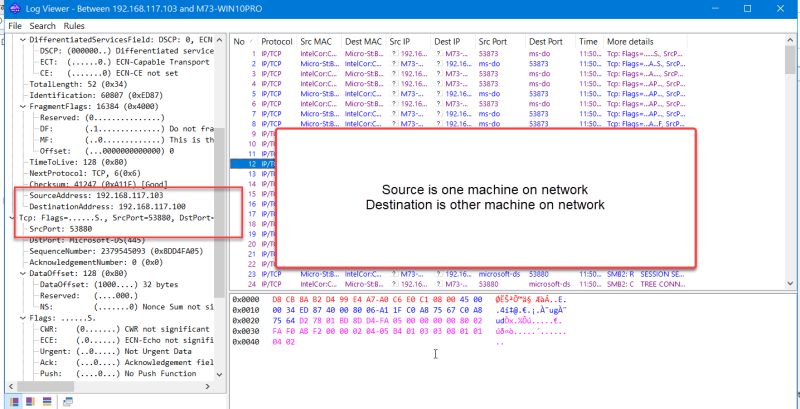This screenshot has width=800, height=409.
Task: Click the tree panel scroll-down arrow
Action: (x=219, y=374)
